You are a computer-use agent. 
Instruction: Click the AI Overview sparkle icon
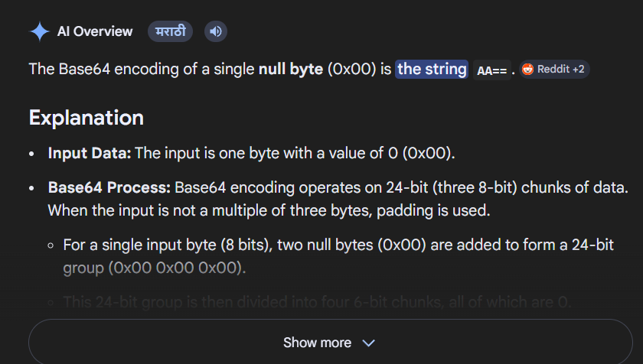tap(39, 31)
